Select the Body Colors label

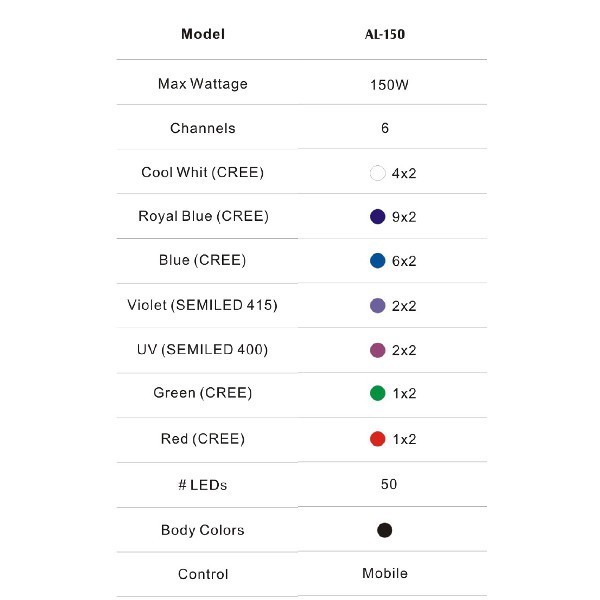(203, 530)
